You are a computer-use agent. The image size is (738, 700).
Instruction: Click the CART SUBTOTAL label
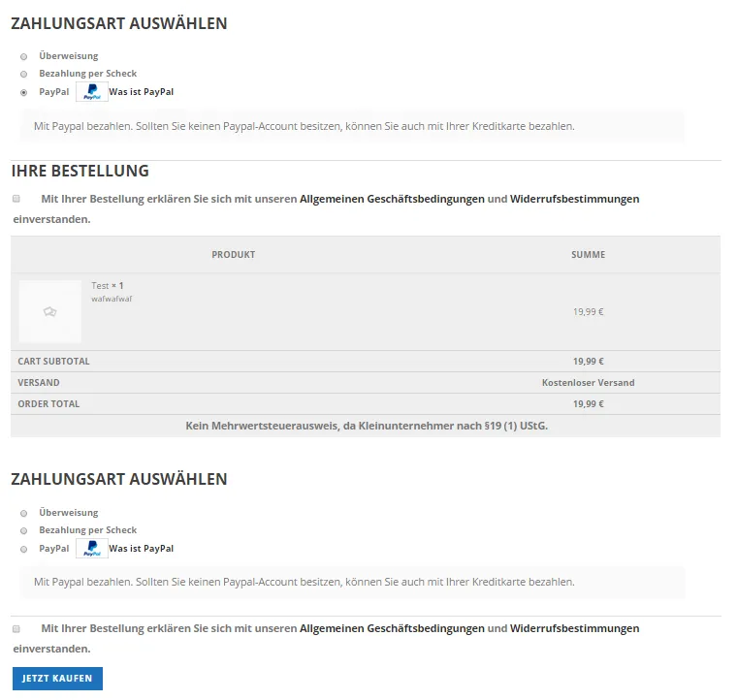click(53, 362)
